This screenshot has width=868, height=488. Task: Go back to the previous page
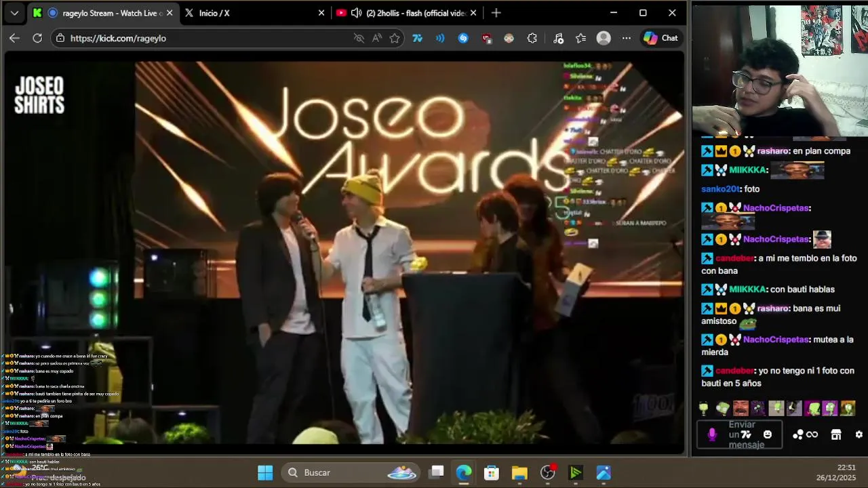[14, 38]
